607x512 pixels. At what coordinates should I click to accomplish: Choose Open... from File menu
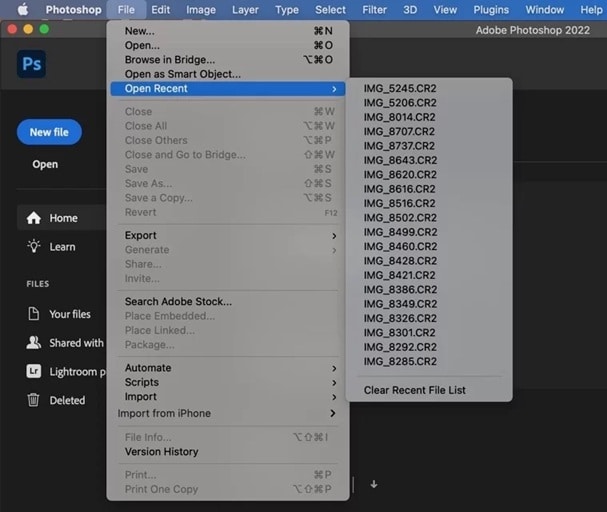tap(228, 45)
